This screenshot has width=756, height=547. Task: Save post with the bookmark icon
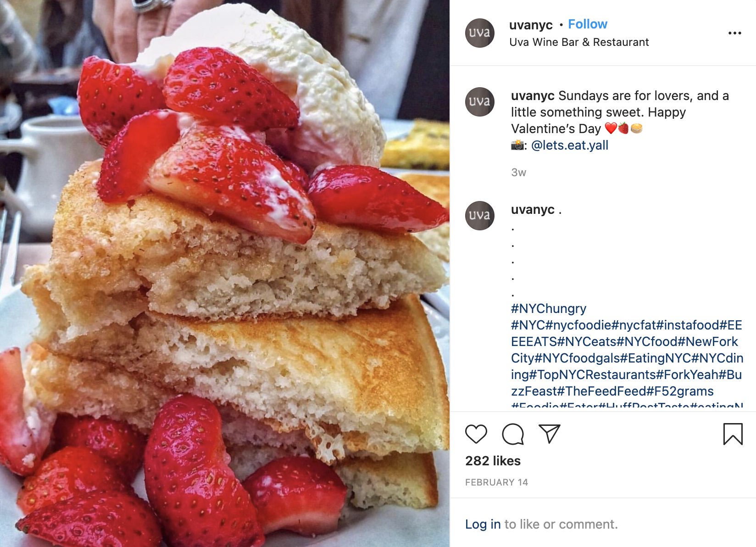click(733, 434)
